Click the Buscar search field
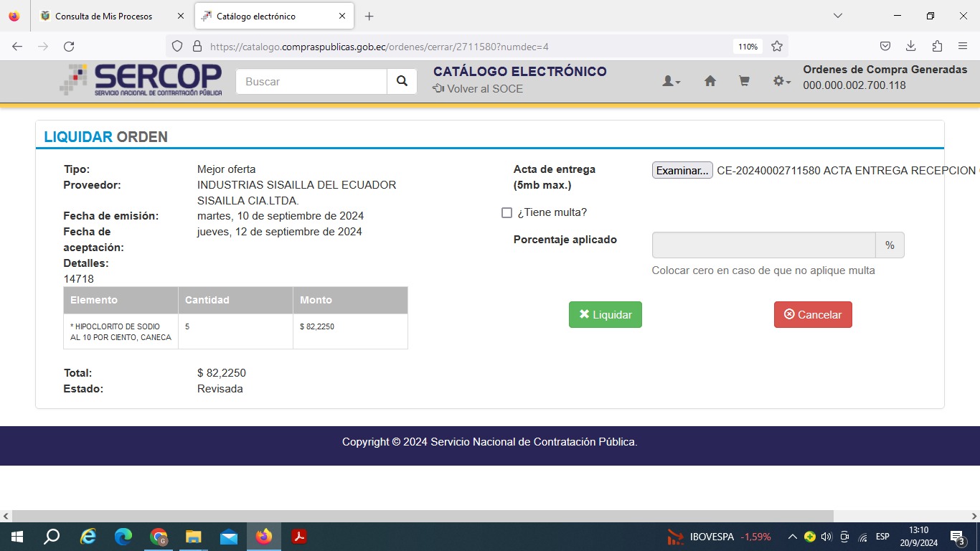 (x=311, y=82)
